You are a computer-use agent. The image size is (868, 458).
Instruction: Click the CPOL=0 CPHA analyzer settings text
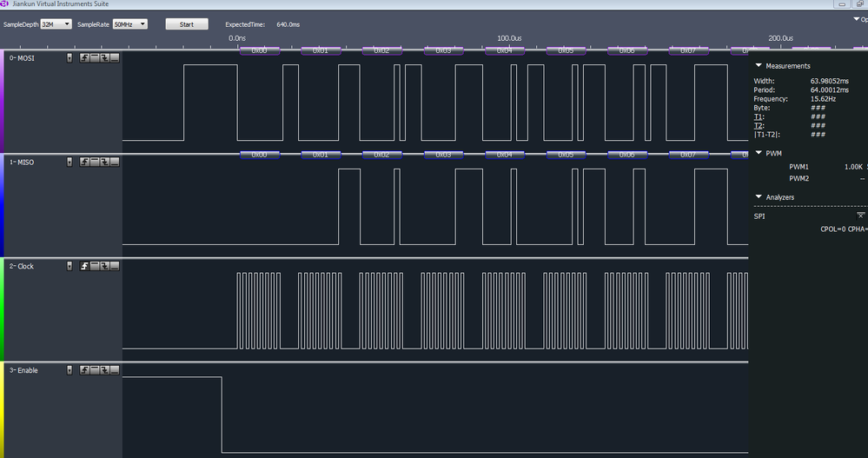pyautogui.click(x=843, y=229)
